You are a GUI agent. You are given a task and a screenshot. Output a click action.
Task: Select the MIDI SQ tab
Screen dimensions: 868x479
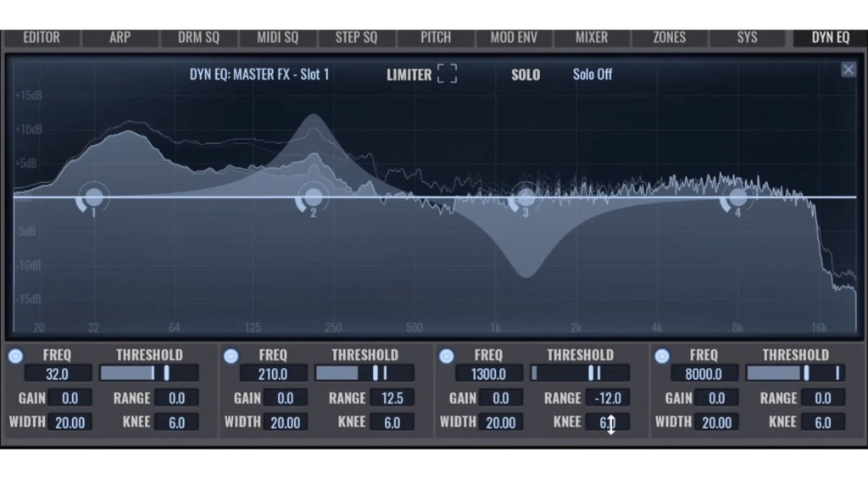coord(277,37)
